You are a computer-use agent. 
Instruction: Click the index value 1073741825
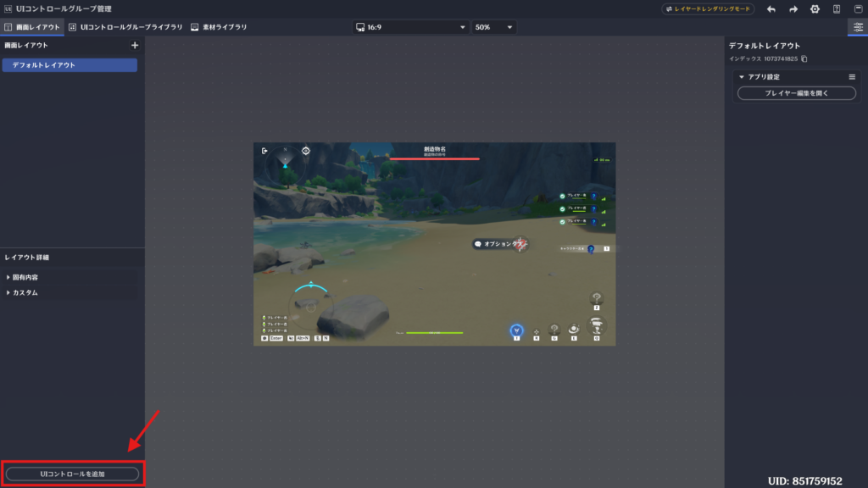click(x=781, y=58)
